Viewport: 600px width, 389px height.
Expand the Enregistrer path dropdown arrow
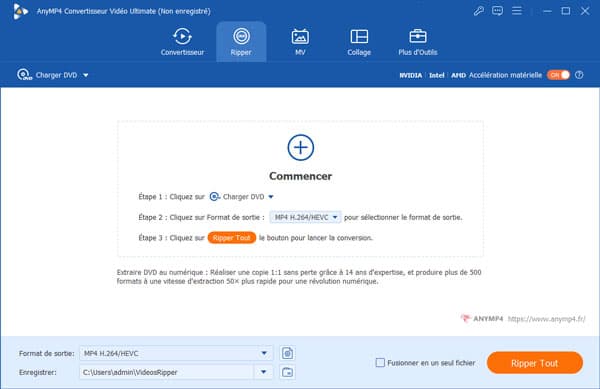click(x=263, y=372)
